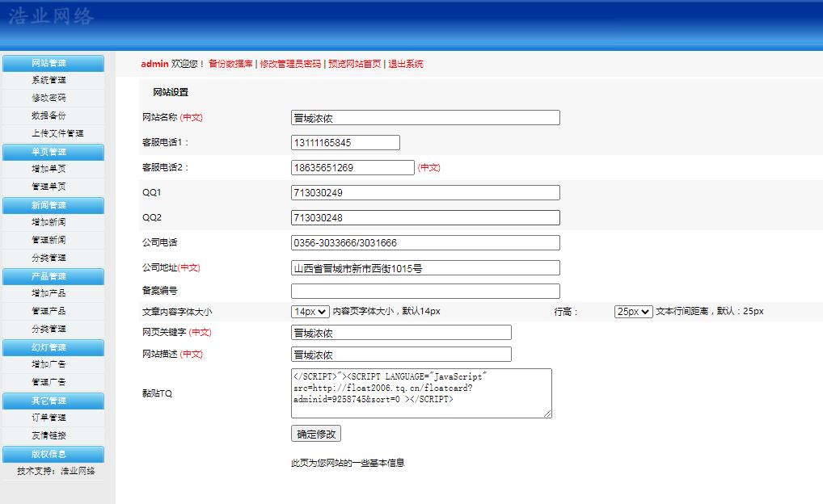Select 增加广告 in the sidebar

pos(49,364)
